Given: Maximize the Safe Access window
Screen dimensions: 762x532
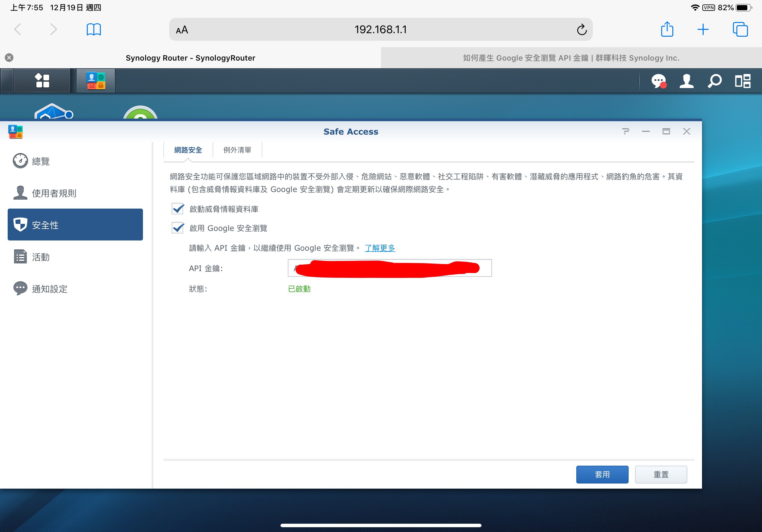Looking at the screenshot, I should click(666, 131).
